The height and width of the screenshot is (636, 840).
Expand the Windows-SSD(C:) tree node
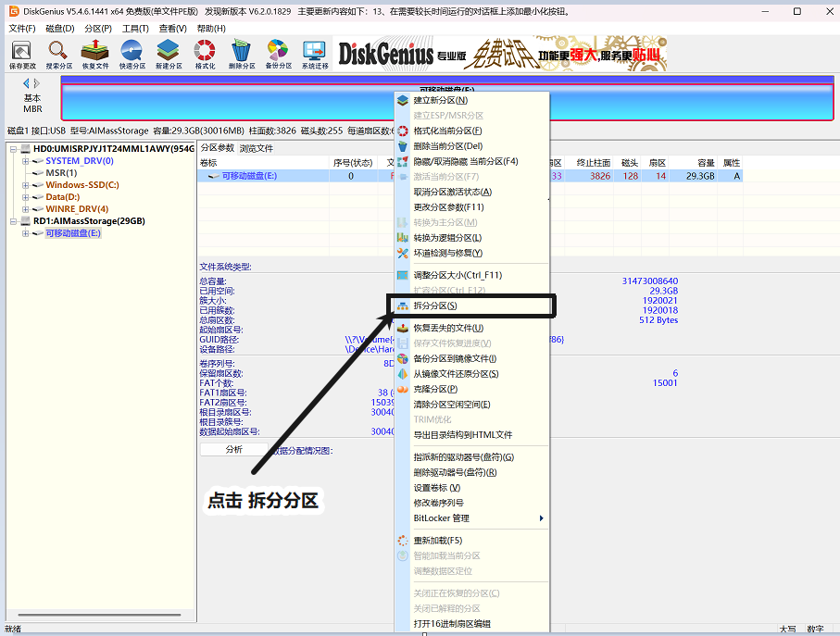coord(25,185)
